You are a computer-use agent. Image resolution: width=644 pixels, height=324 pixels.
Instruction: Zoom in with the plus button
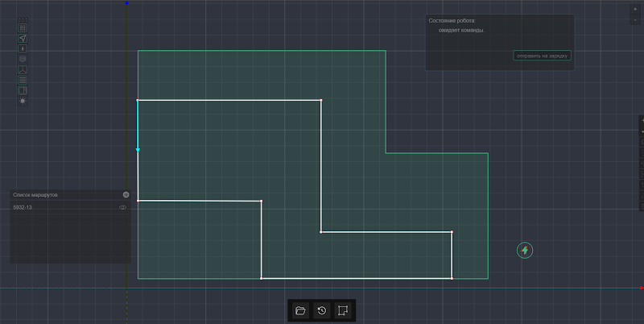635,9
